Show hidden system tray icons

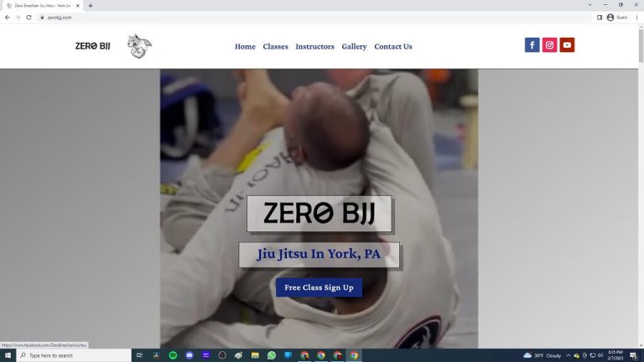(569, 355)
